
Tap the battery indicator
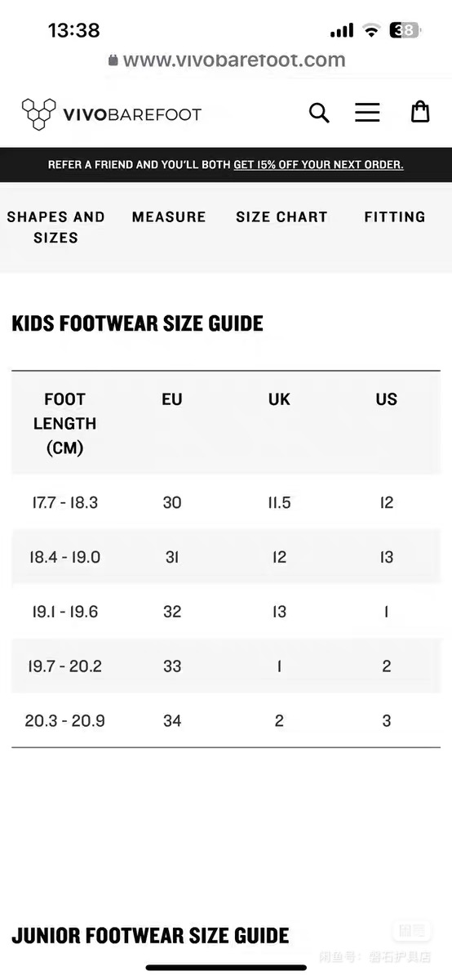(x=405, y=31)
